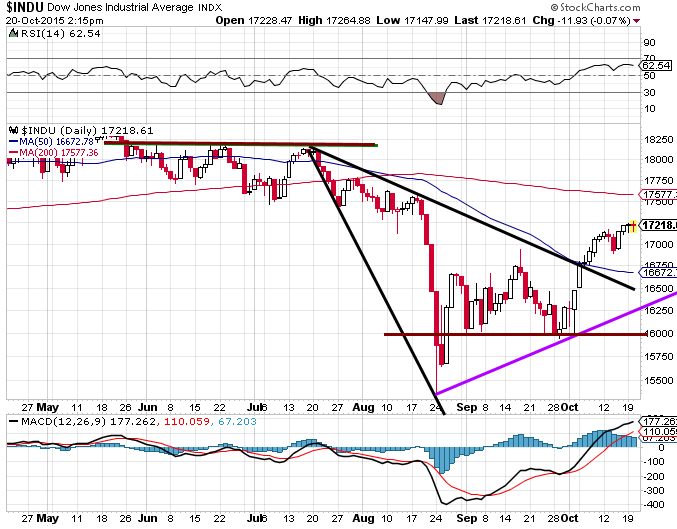Click the 'MACD(12,26,9) 177.262' label
Screen dimensions: 677x529
click(89, 421)
